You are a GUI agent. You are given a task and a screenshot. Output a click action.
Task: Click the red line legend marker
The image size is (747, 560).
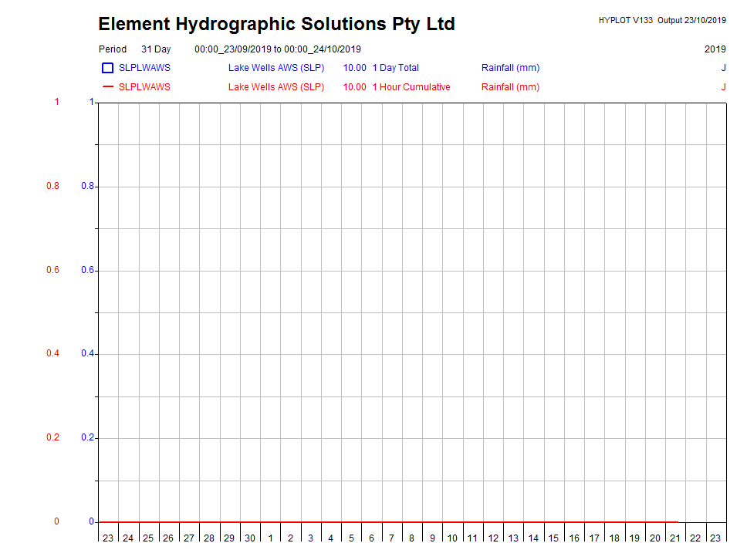108,87
